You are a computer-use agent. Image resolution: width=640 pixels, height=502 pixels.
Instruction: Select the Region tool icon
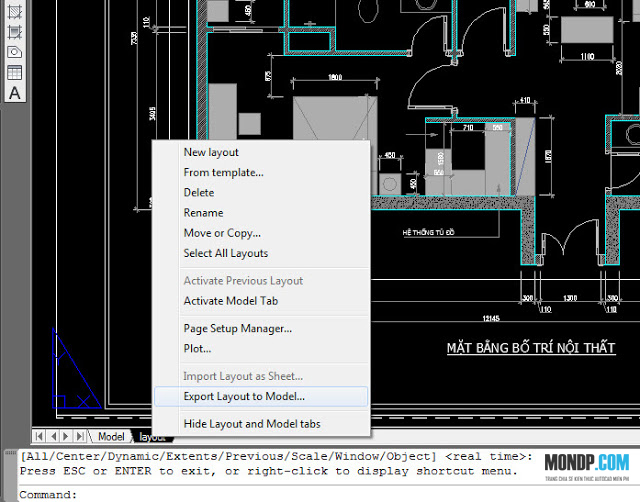[x=15, y=52]
